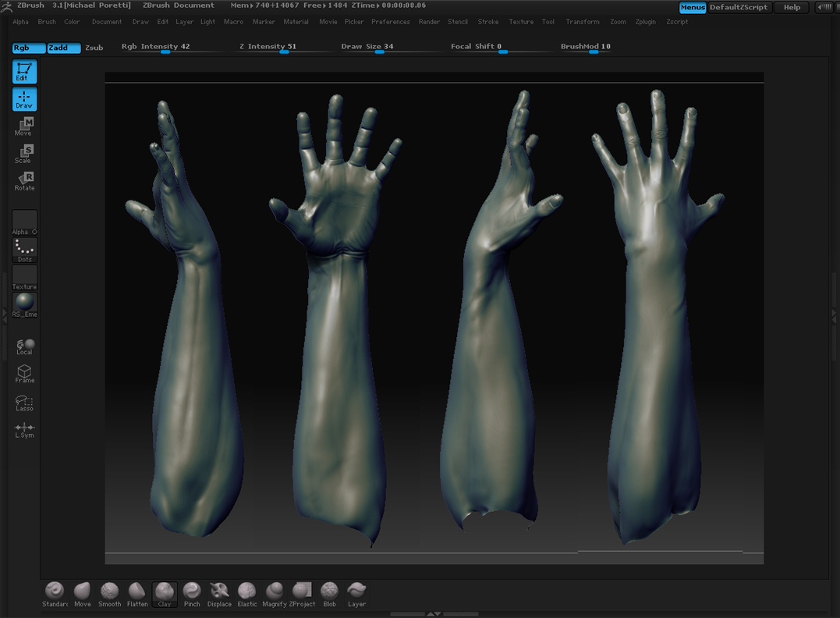Activate Scale transform mode

pyautogui.click(x=25, y=154)
